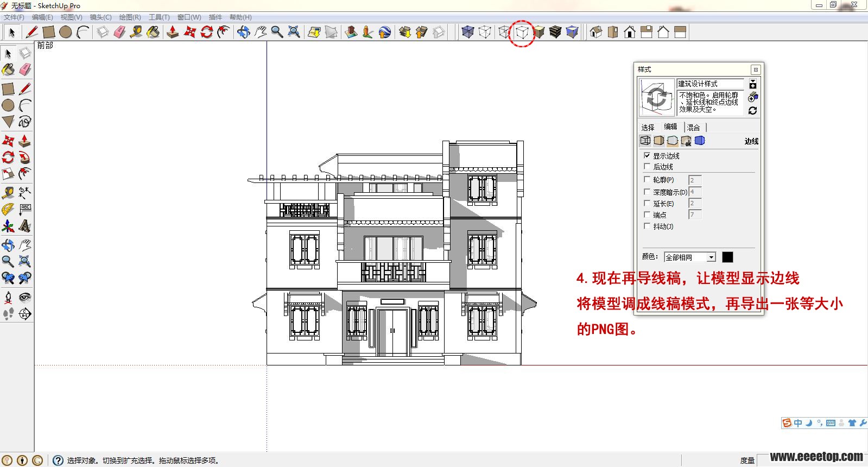Activate the Push/Pull tool in top toolbar

point(173,32)
